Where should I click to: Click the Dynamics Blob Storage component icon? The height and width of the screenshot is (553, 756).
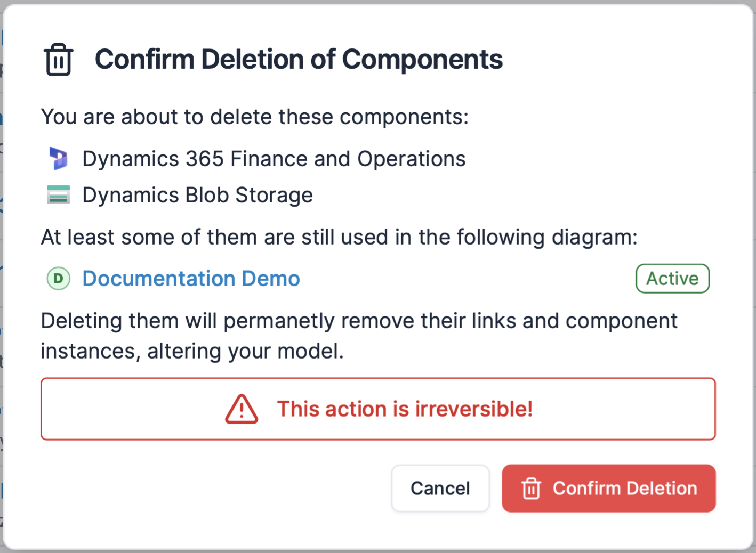tap(59, 194)
